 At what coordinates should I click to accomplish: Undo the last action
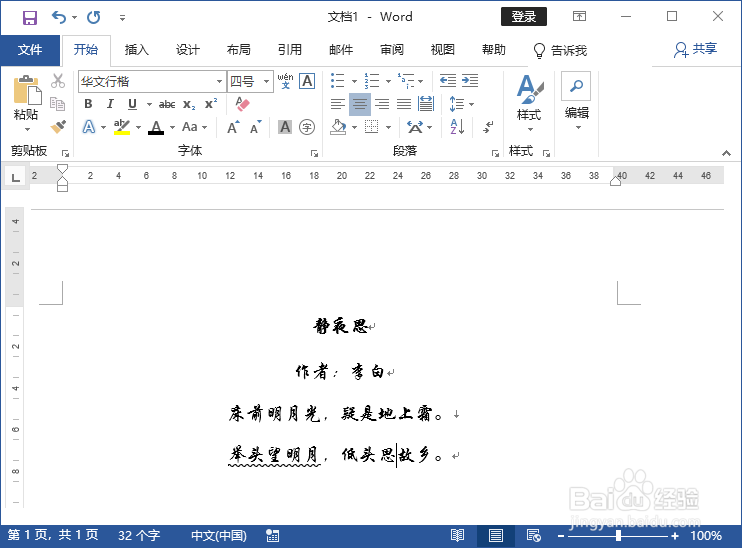[x=59, y=18]
